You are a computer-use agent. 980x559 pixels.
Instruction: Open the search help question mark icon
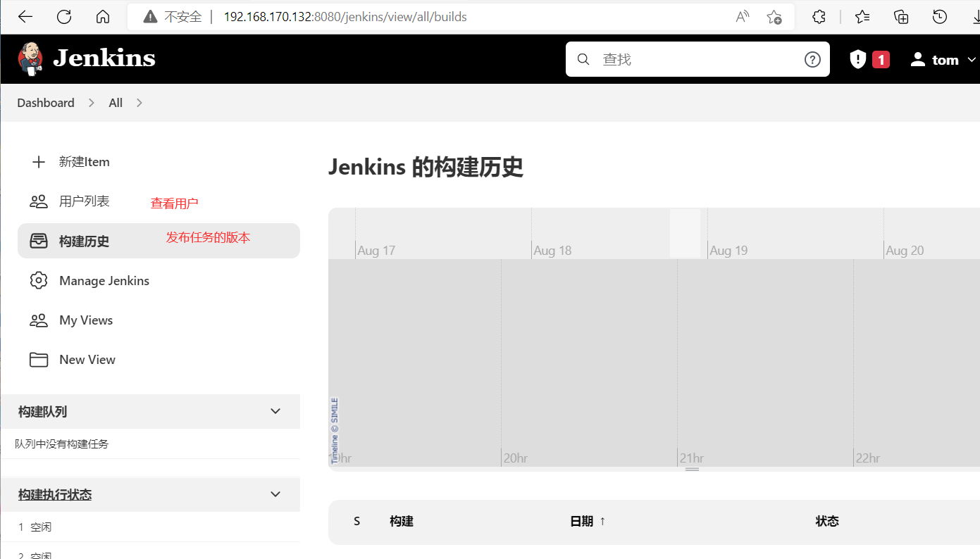[812, 60]
